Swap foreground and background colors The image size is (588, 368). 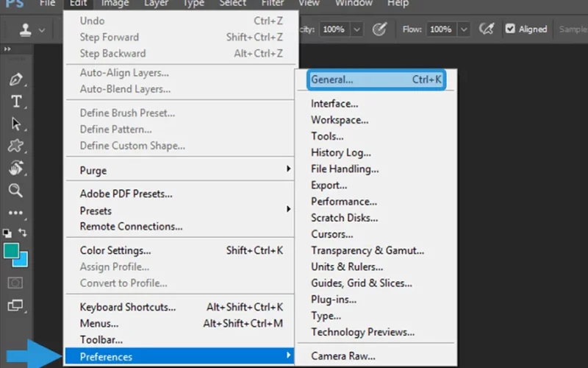pyautogui.click(x=23, y=233)
